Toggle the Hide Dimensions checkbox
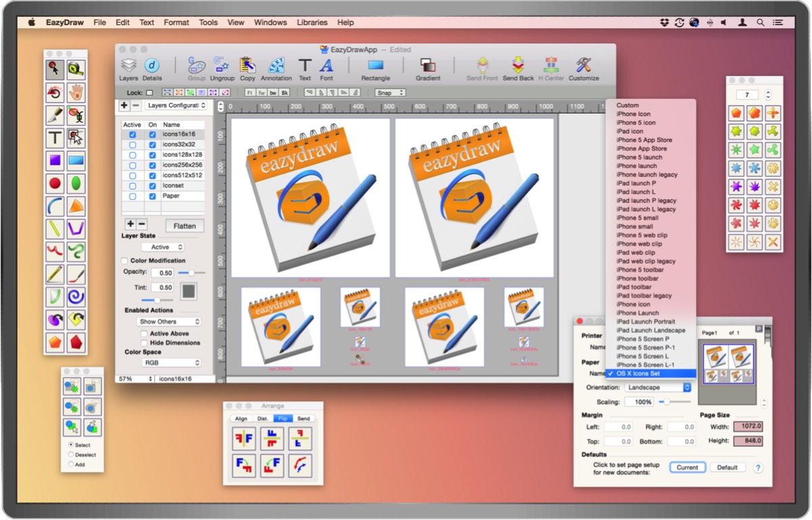 tap(144, 343)
